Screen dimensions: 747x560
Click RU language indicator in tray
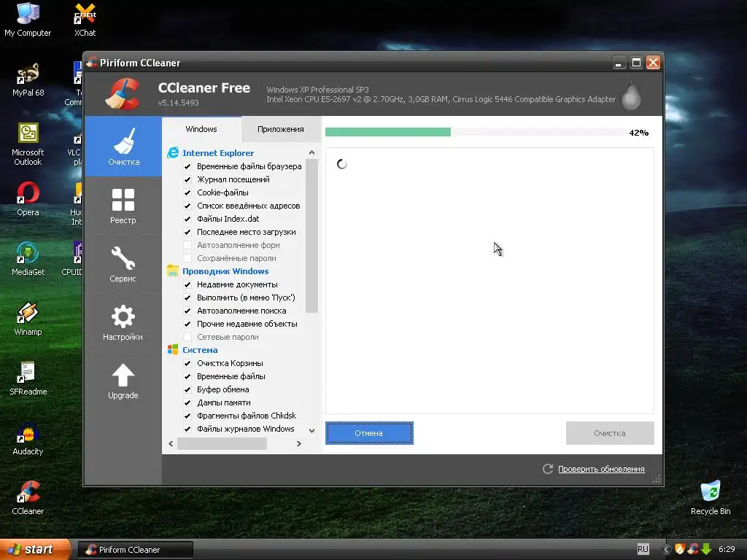[x=643, y=549]
